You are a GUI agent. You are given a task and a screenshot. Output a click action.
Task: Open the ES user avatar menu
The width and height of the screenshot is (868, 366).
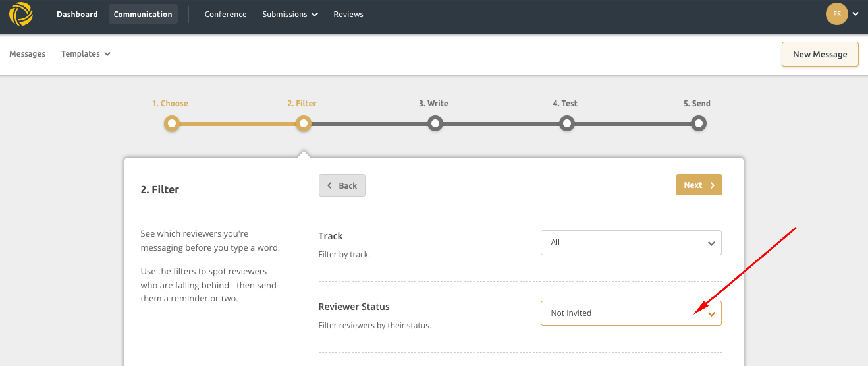[x=836, y=14]
